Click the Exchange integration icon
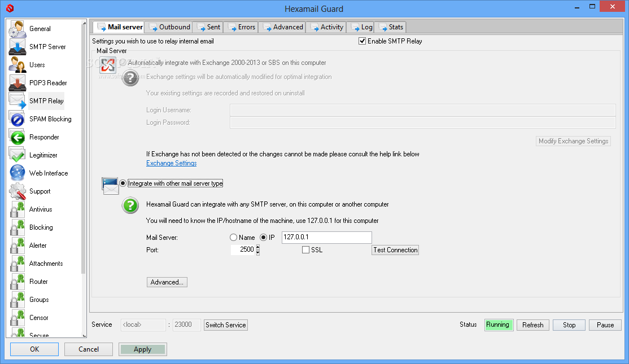Image resolution: width=629 pixels, height=364 pixels. point(108,65)
